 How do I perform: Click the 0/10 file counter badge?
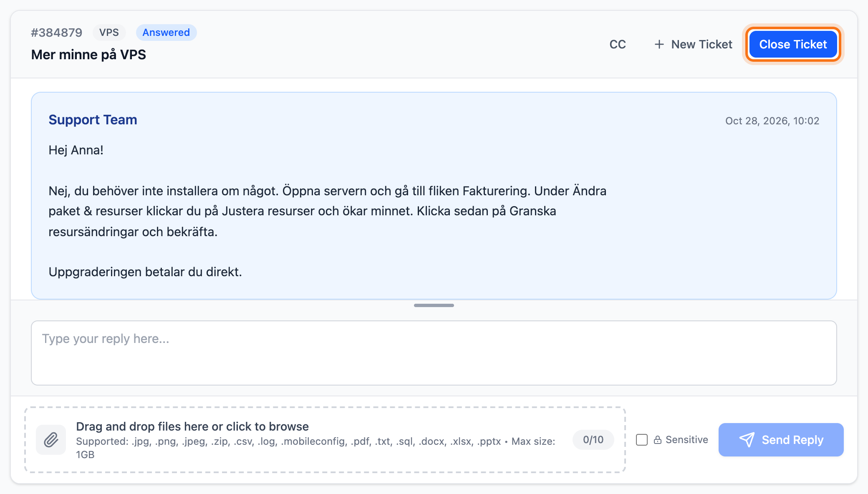point(593,440)
